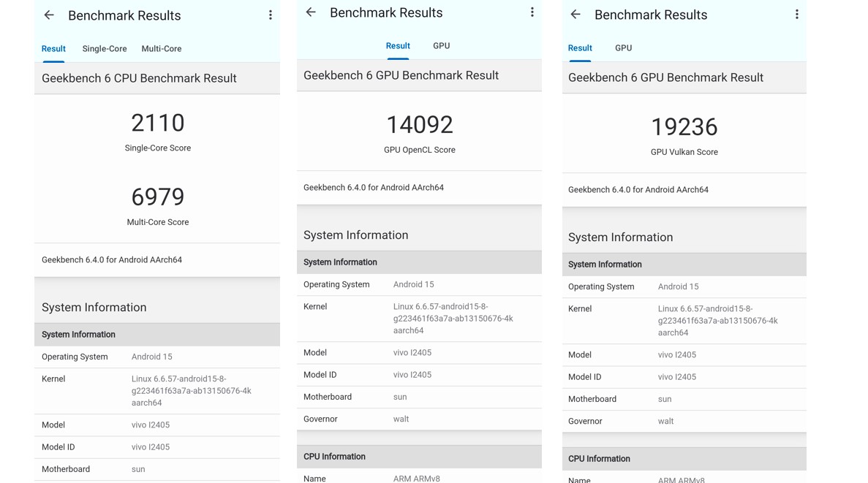
Task: Click Model ID value vivo I2405 on CPU screen
Action: 151,447
